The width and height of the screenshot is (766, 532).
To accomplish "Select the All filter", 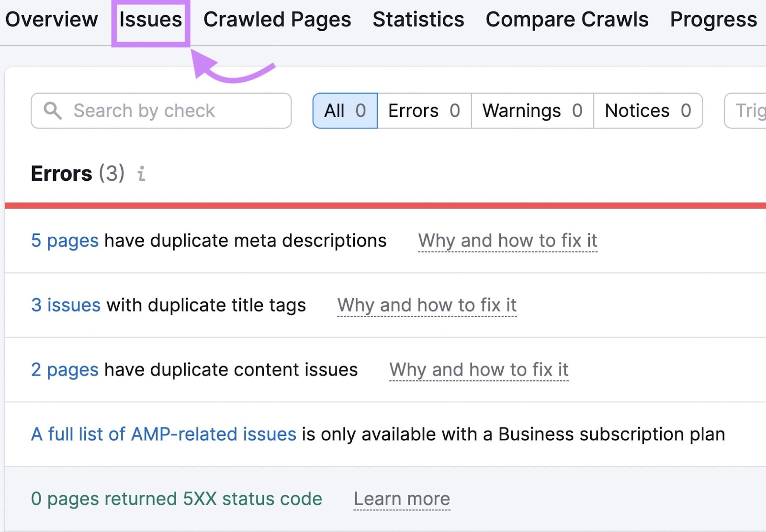I will (x=344, y=111).
